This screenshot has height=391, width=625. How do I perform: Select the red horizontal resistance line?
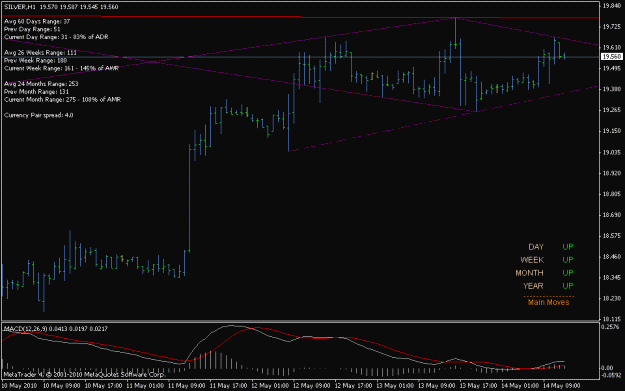(x=301, y=17)
